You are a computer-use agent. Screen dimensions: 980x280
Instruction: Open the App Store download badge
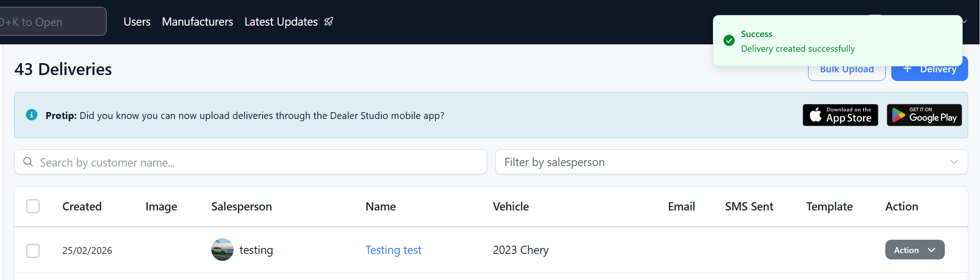coord(840,115)
